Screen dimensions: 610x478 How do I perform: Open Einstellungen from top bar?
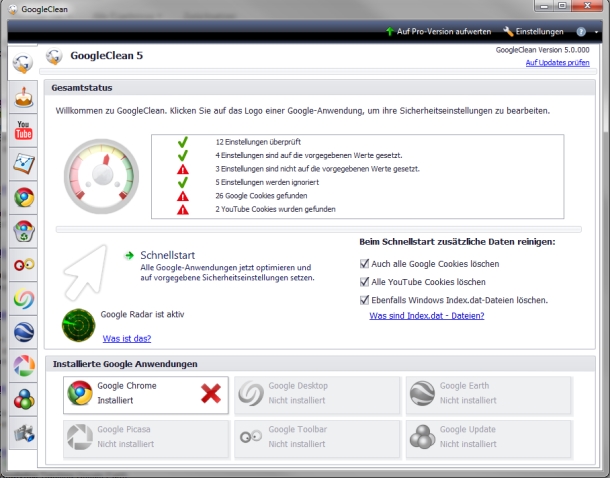point(539,32)
